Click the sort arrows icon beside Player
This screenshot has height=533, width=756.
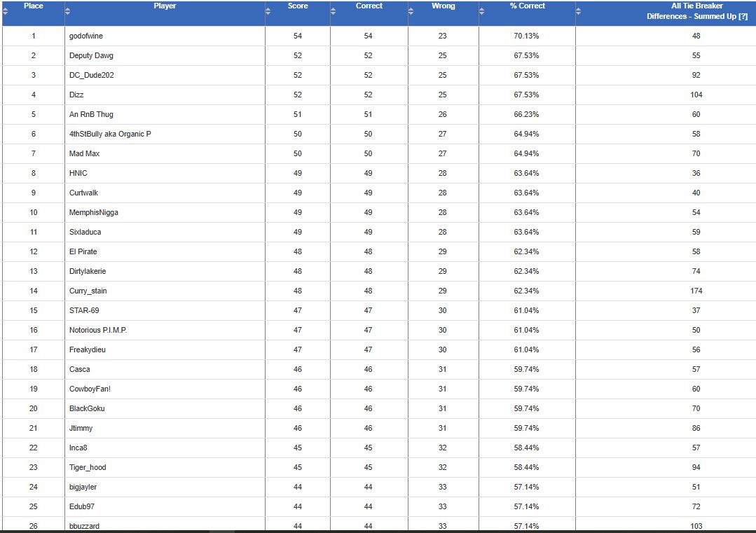(68, 11)
